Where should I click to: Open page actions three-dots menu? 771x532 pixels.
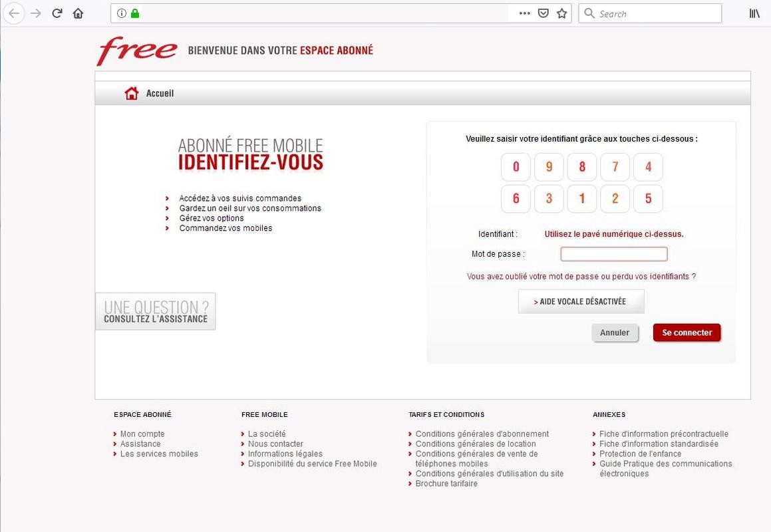(525, 13)
